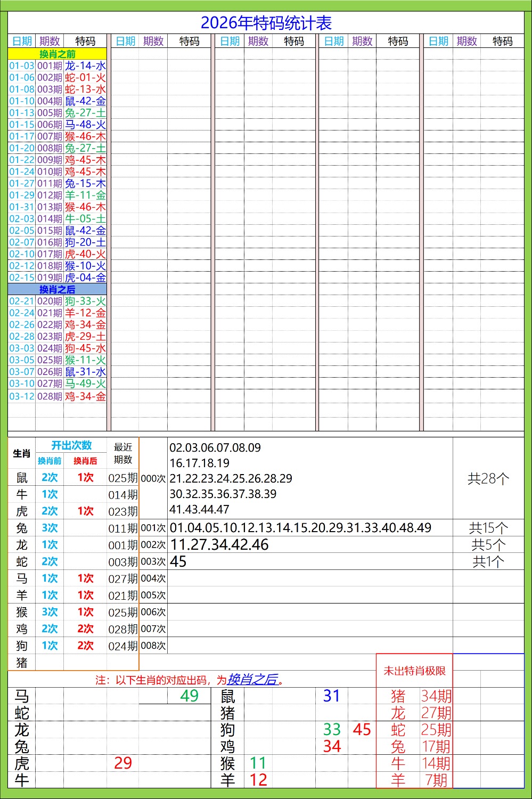
Task: Click the 34期 cell beside 猪
Action: (436, 696)
